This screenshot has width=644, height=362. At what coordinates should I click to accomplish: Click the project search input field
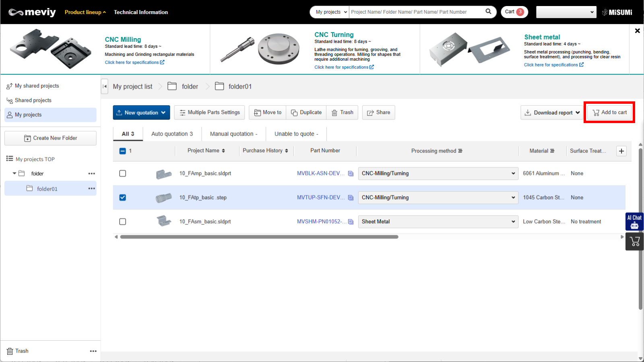[x=416, y=12]
